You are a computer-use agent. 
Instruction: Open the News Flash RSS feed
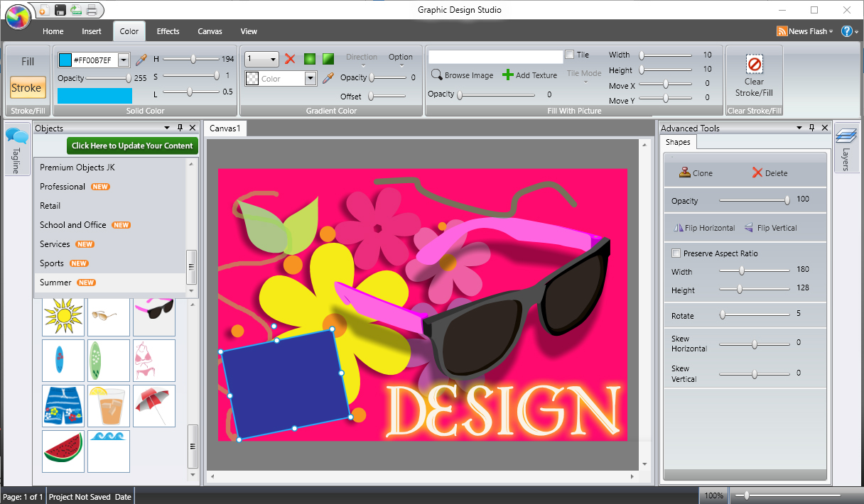pyautogui.click(x=804, y=31)
